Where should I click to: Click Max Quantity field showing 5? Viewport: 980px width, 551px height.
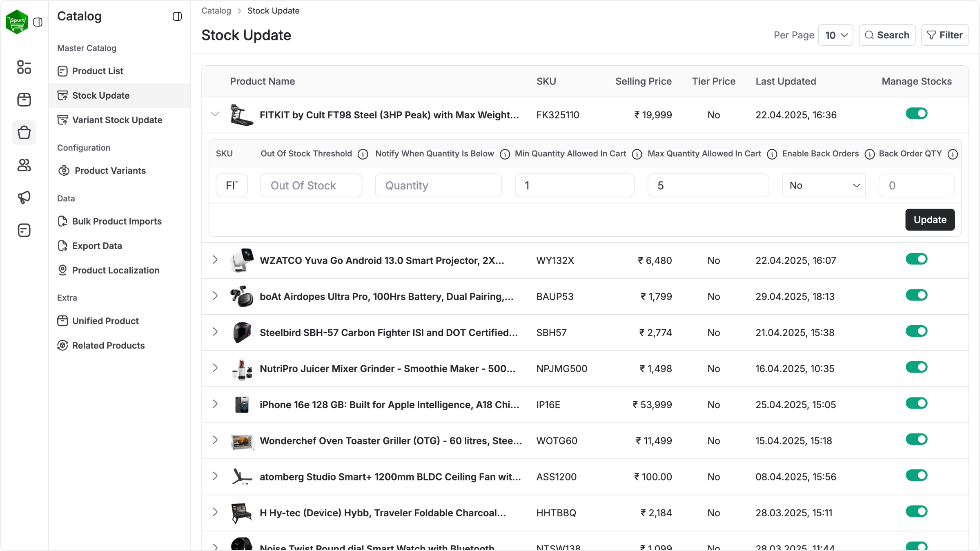point(708,186)
